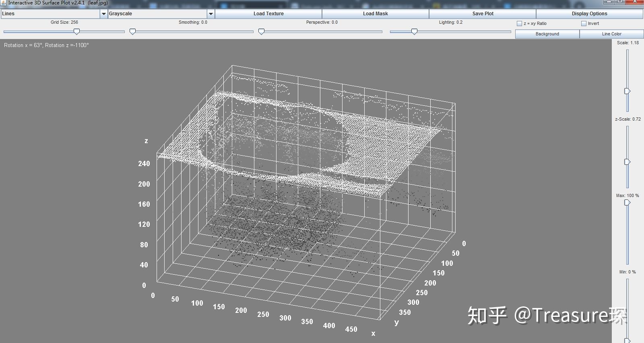Click the Smoothing slider handle
644x343 pixels.
[132, 31]
